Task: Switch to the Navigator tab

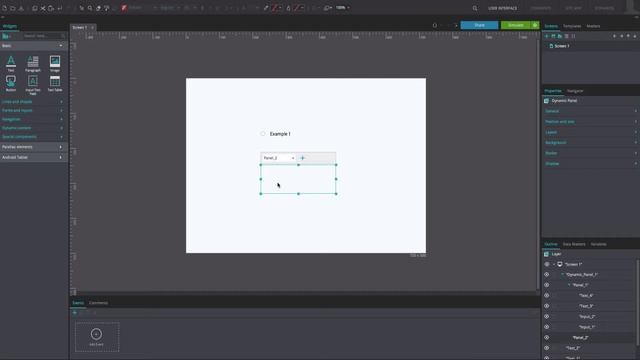Action: [x=575, y=91]
